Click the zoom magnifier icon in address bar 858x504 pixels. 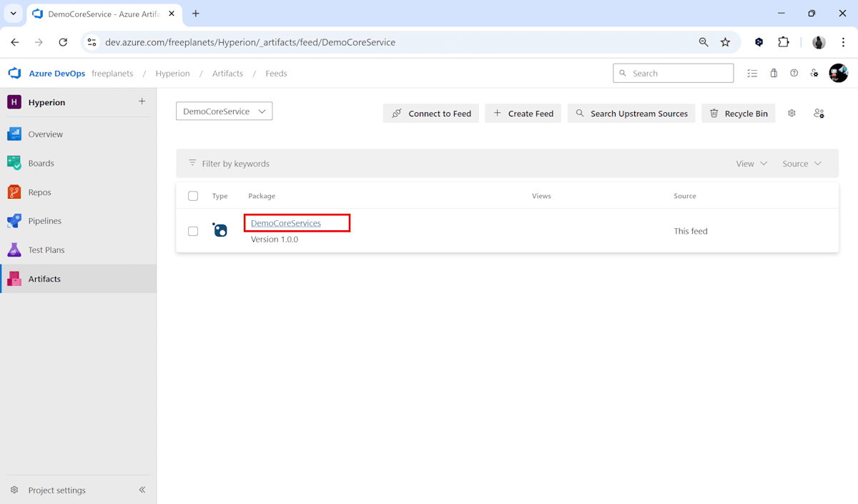click(x=704, y=42)
